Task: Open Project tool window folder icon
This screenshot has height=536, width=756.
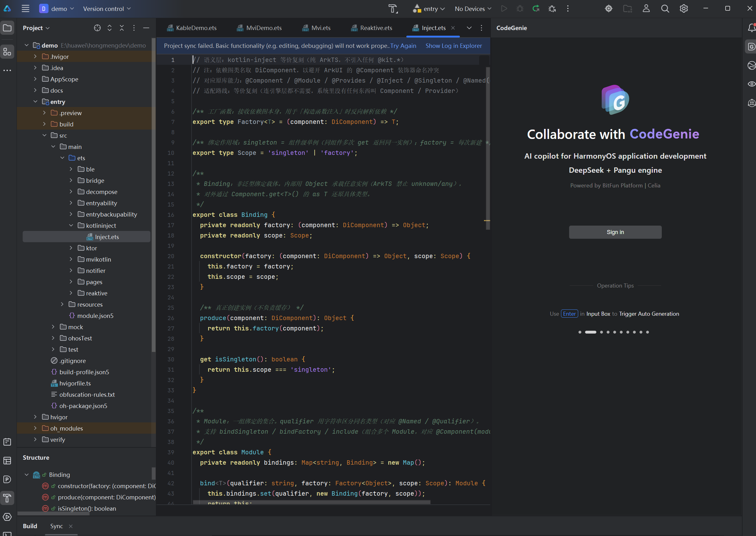Action: click(7, 28)
